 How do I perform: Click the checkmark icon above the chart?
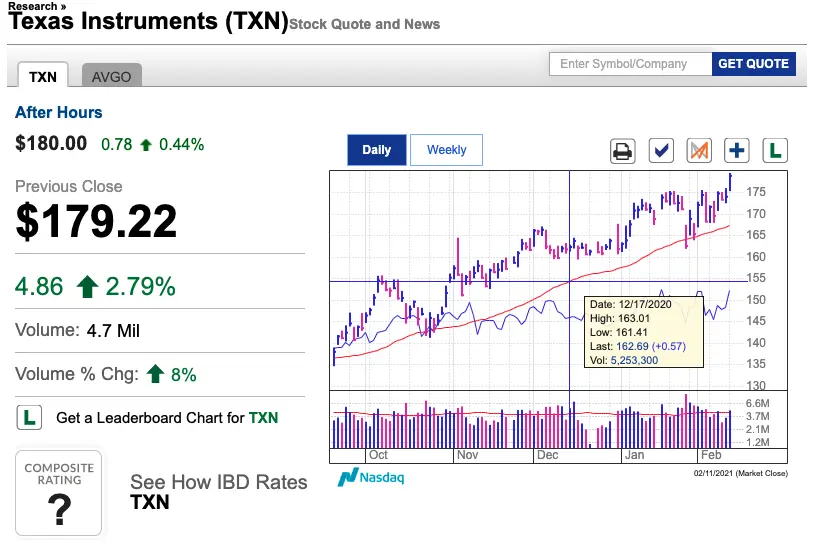tap(661, 151)
